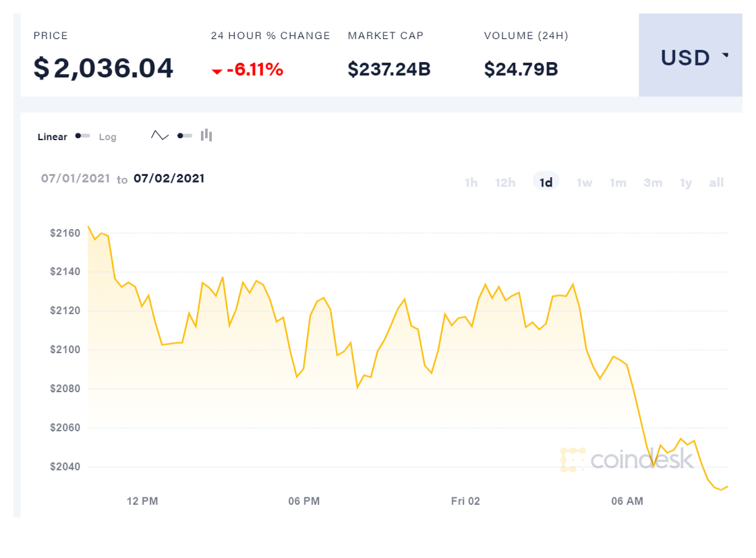
Task: Switch chart to 1m range
Action: (618, 183)
